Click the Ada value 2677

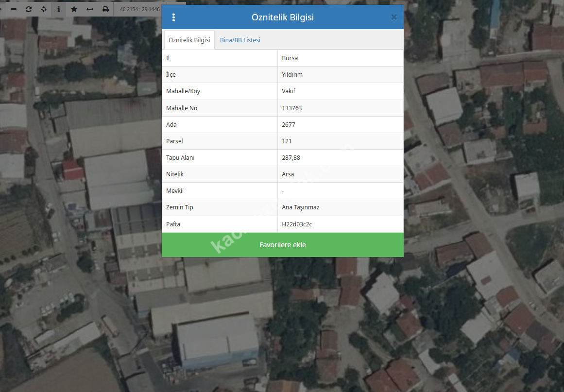point(289,125)
